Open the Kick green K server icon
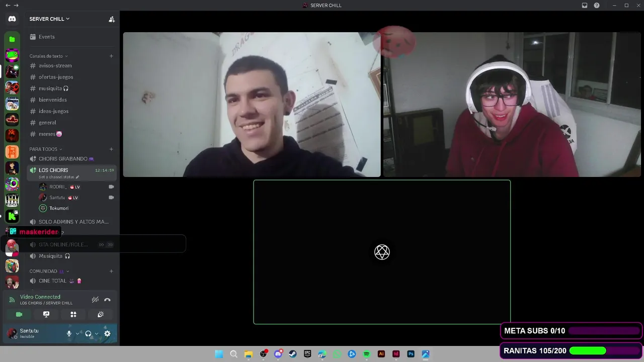Screen dimensions: 644x362 point(12,216)
